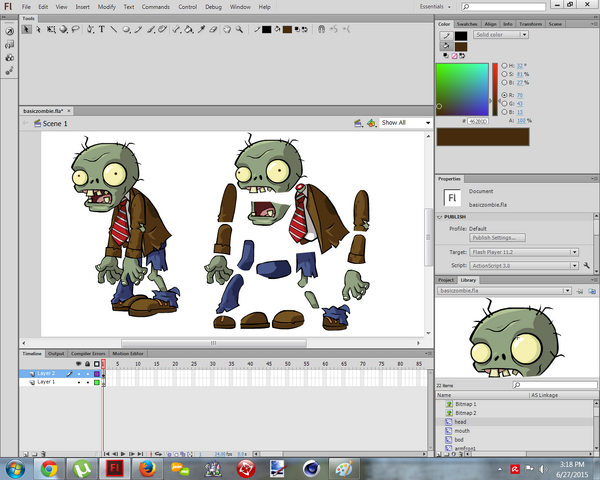600x480 pixels.
Task: Select the Eraser tool
Action: (x=213, y=29)
